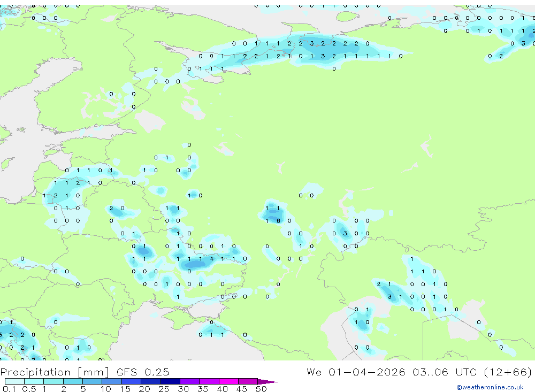Pick the 10–15 mm legend color swatch
The width and height of the screenshot is (535, 392).
coord(112,381)
